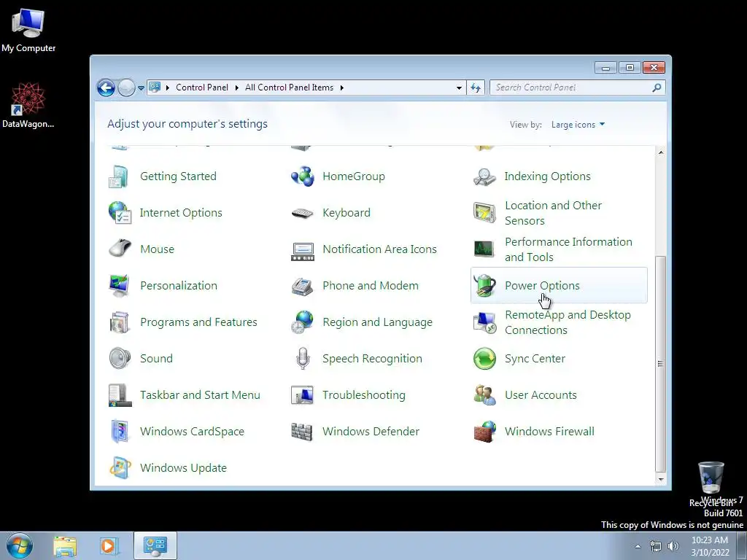The width and height of the screenshot is (747, 560).
Task: Select the Recycle Bin desktop icon
Action: [711, 483]
